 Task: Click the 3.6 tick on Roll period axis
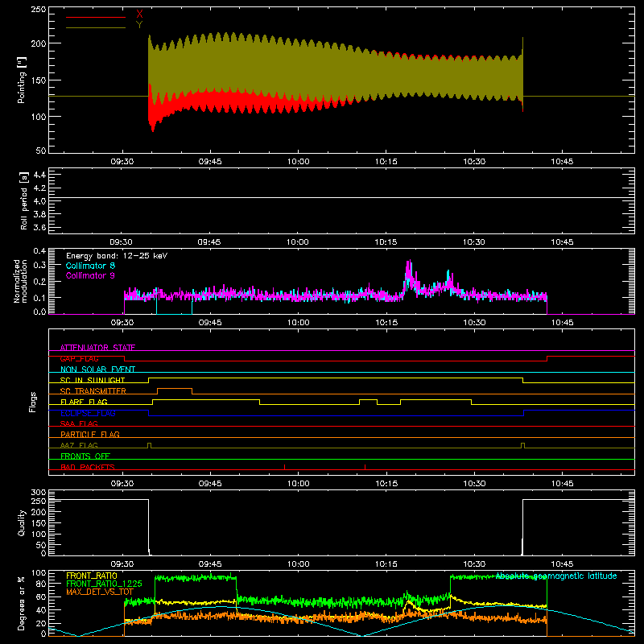(x=39, y=227)
